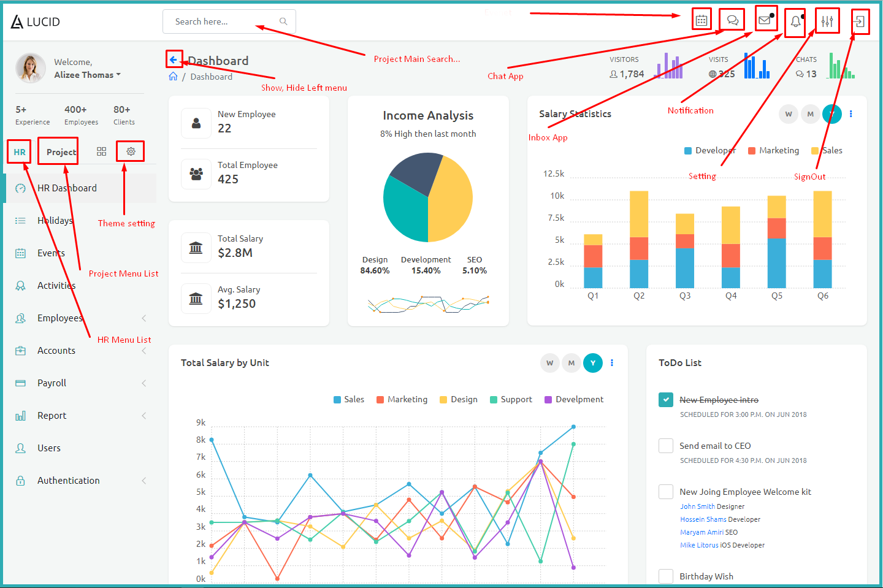This screenshot has width=883, height=588.
Task: Click the notification bell icon
Action: click(795, 21)
